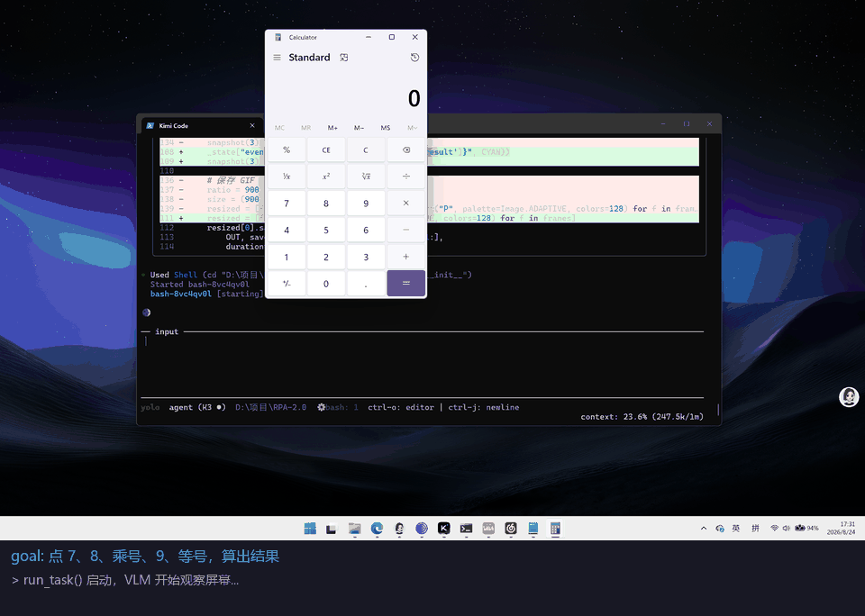Click 'context: 23.6% (247.5k/1m)' text
The width and height of the screenshot is (865, 616).
(642, 417)
